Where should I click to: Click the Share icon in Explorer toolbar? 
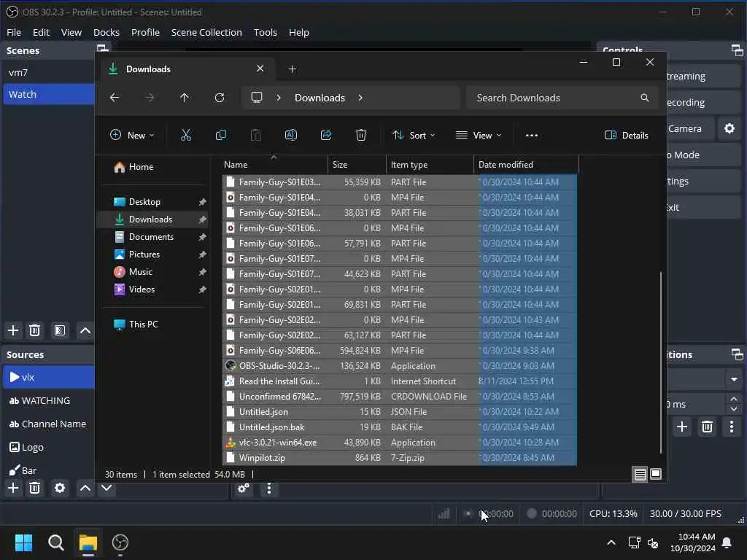(326, 135)
